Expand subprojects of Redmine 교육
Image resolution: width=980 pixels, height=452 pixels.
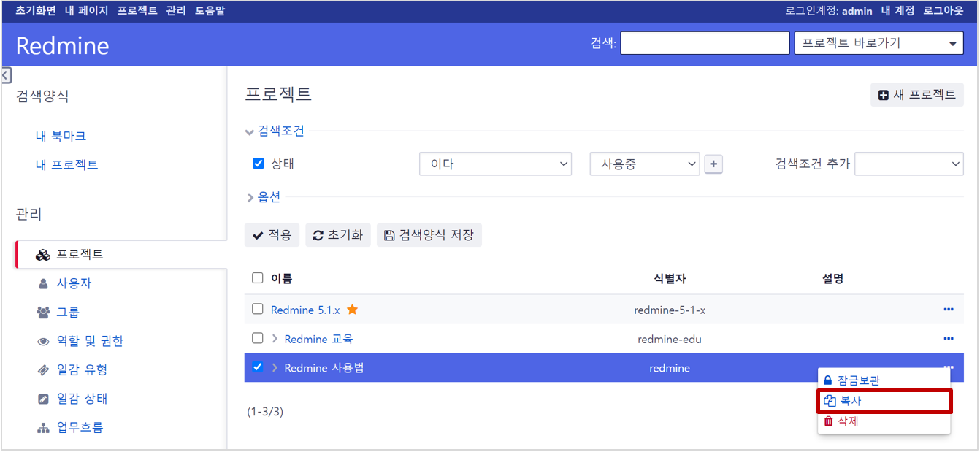(x=275, y=339)
